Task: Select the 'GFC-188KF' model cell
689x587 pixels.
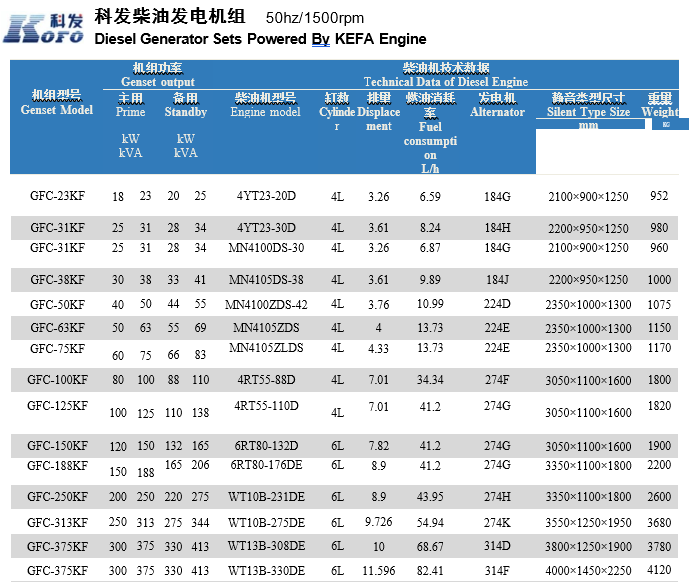Action: 57,465
